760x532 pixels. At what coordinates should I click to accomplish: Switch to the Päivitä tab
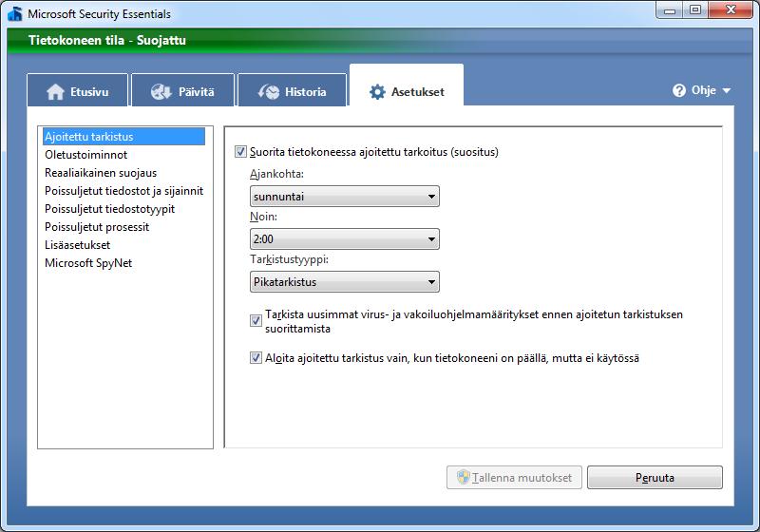182,90
